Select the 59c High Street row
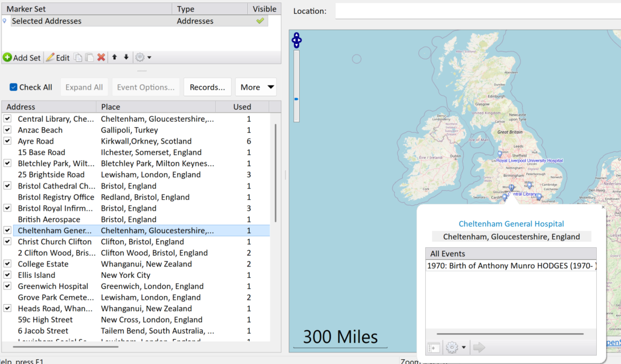Image resolution: width=621 pixels, height=364 pixels. [136, 320]
